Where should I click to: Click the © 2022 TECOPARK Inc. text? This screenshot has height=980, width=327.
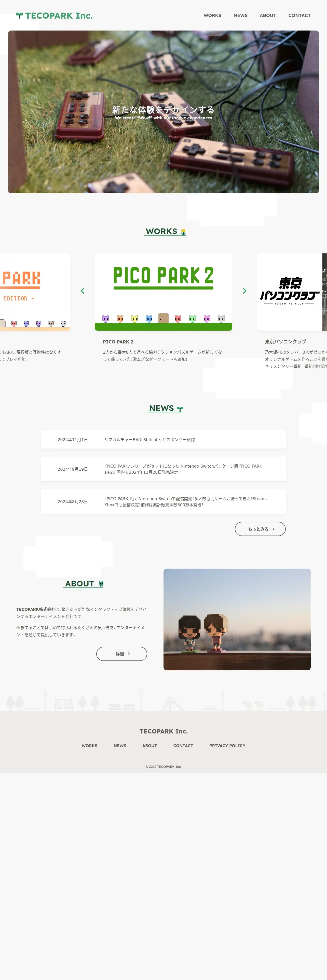click(163, 767)
